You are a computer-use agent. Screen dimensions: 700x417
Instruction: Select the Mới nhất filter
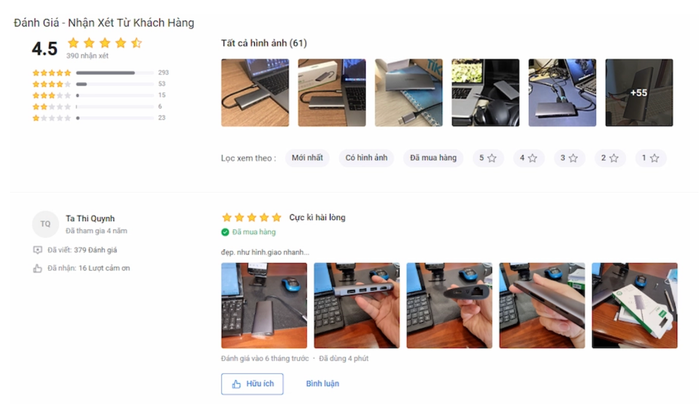tap(307, 158)
